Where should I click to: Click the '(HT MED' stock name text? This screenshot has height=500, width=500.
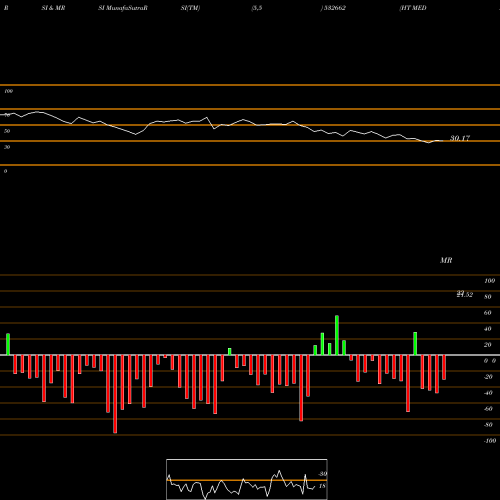pyautogui.click(x=413, y=8)
